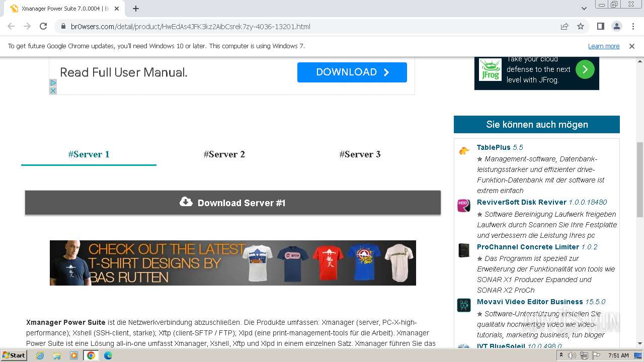
Task: Bookmark this page with the star icon
Action: (x=581, y=27)
